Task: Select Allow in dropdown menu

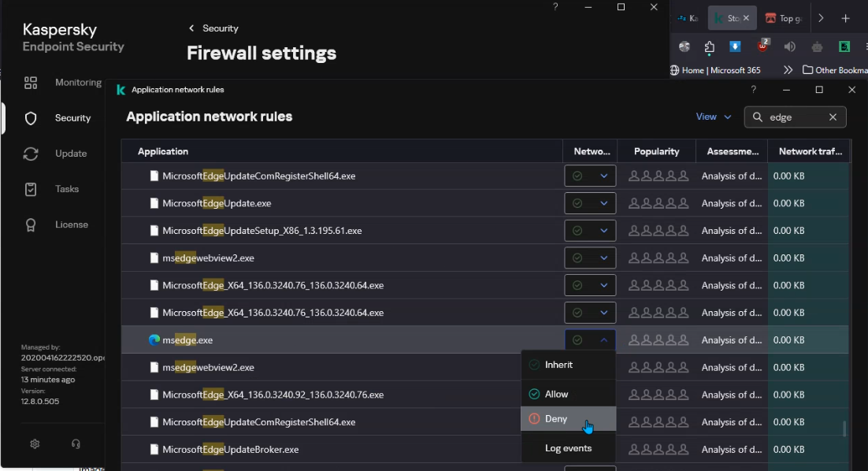Action: (569, 394)
